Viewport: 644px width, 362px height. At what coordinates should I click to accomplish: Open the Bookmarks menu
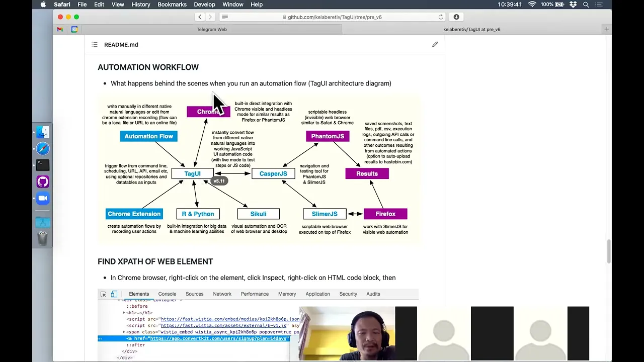click(x=172, y=5)
